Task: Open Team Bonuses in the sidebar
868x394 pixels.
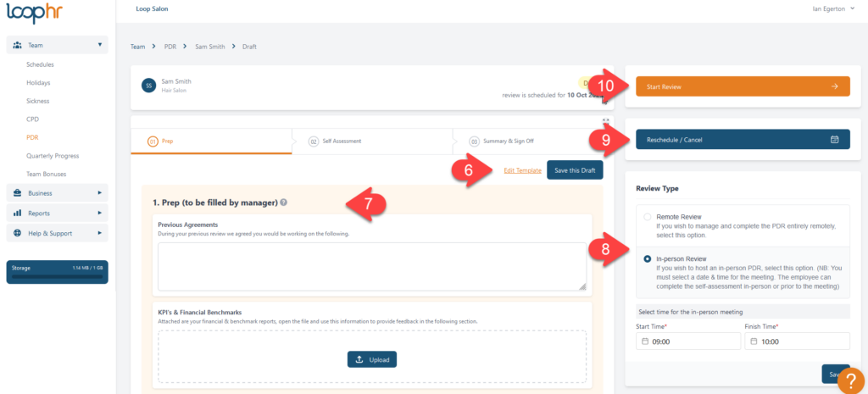Action: (x=46, y=175)
